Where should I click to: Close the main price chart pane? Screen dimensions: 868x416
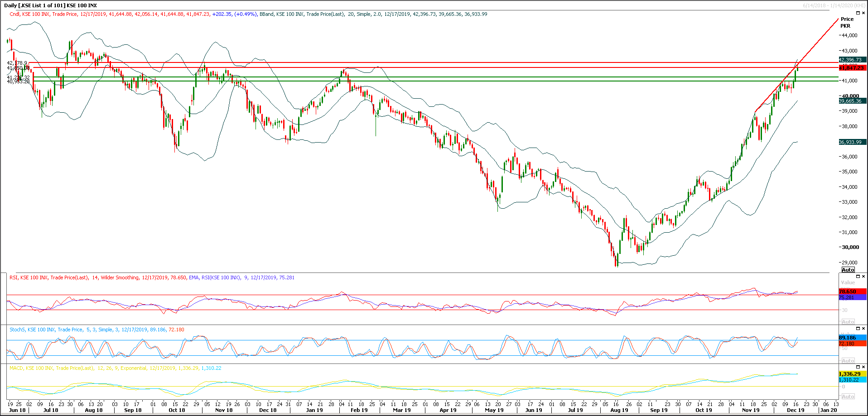(x=863, y=13)
